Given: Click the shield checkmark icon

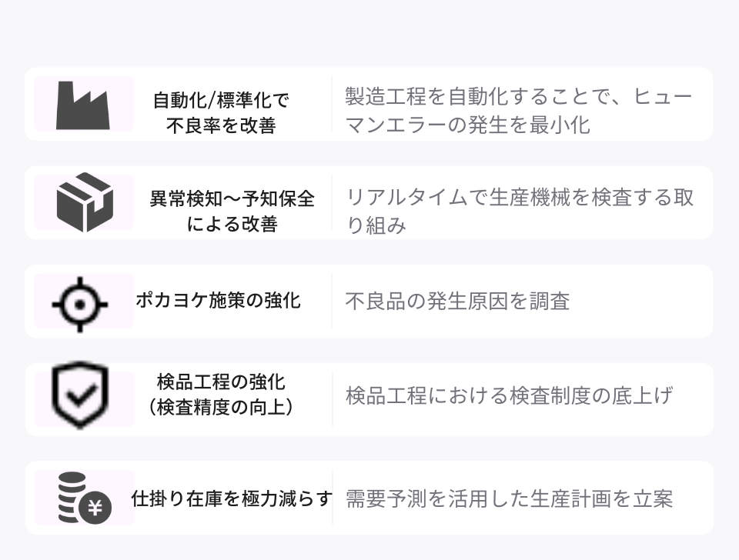Looking at the screenshot, I should coord(79,395).
